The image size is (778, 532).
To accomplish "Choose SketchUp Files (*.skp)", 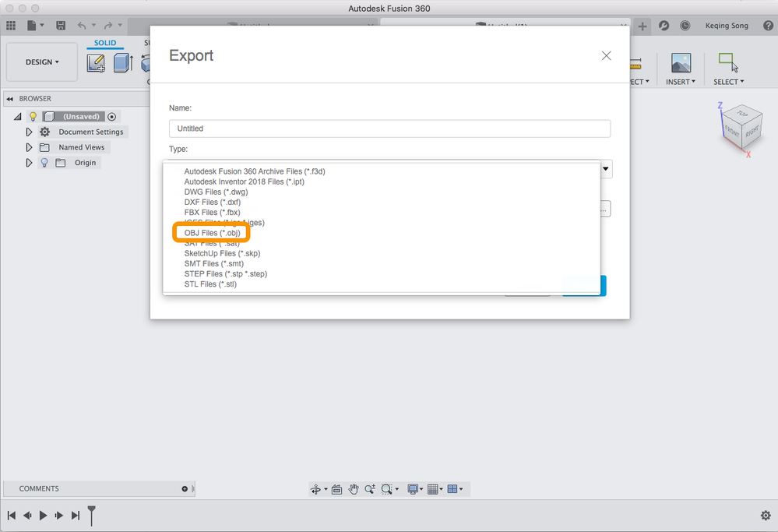I will (x=222, y=253).
